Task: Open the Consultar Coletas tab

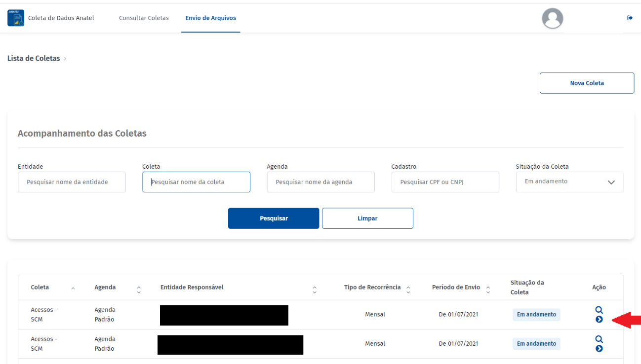Action: point(144,18)
